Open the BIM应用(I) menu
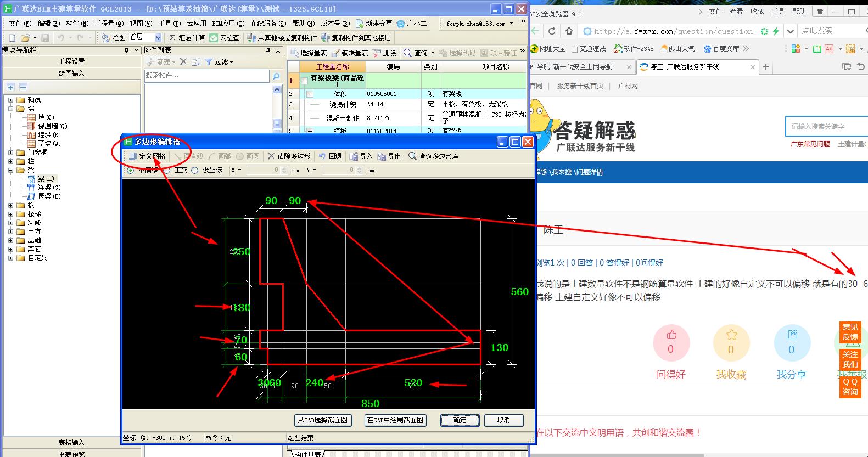Viewport: 868px width, 457px height. (227, 24)
